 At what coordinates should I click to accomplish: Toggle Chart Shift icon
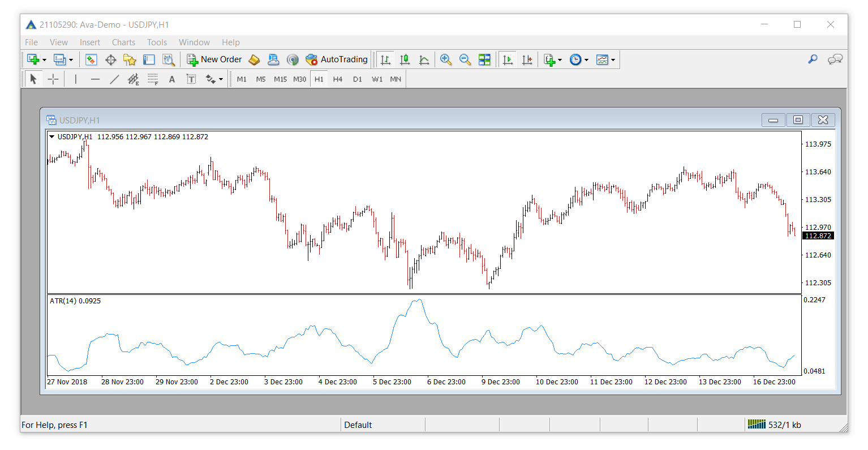527,59
